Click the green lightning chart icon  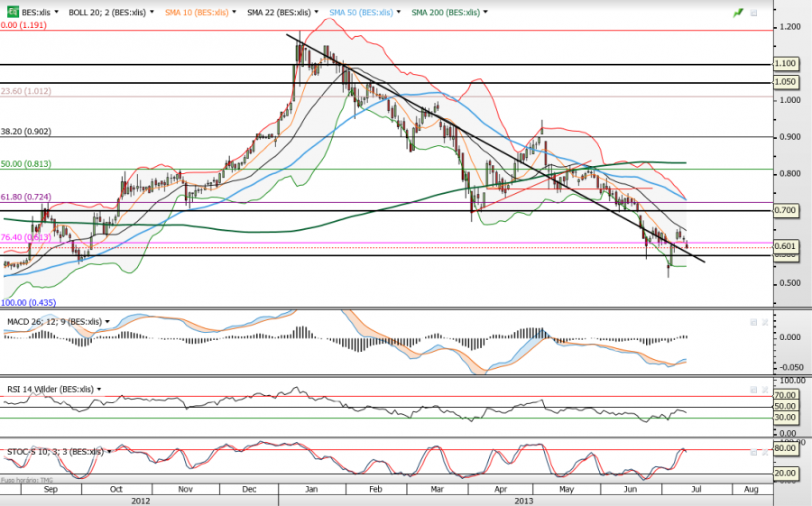click(x=738, y=13)
